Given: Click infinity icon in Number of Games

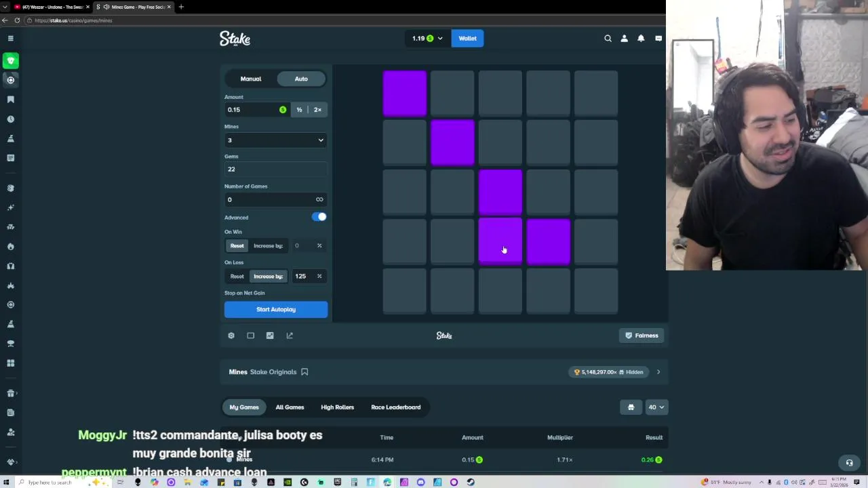Looking at the screenshot, I should tap(319, 199).
